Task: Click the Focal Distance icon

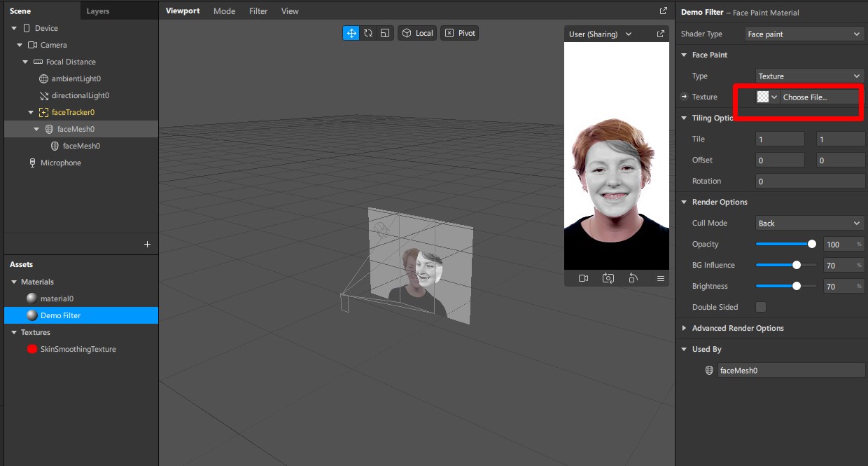Action: pos(38,62)
